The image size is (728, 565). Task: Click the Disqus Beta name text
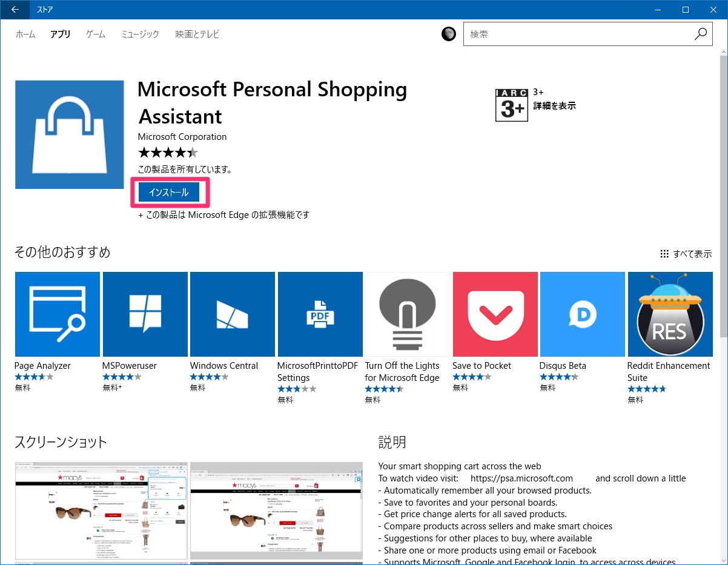coord(563,366)
